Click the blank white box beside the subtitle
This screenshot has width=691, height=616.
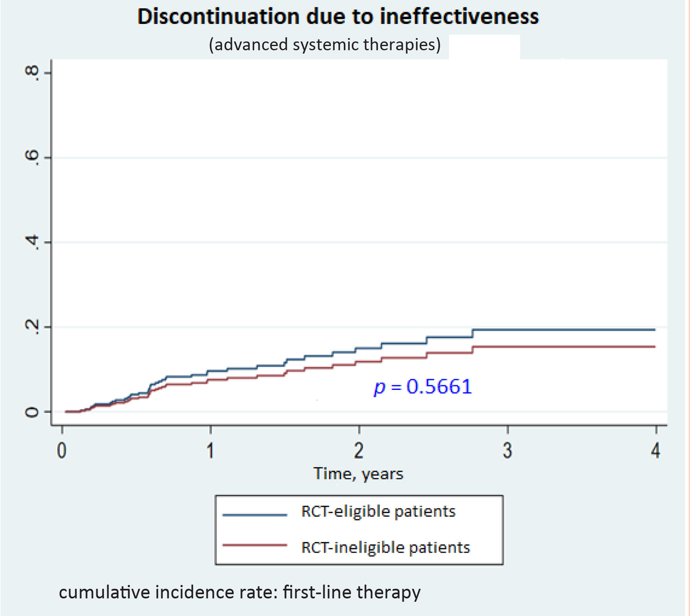pos(484,46)
